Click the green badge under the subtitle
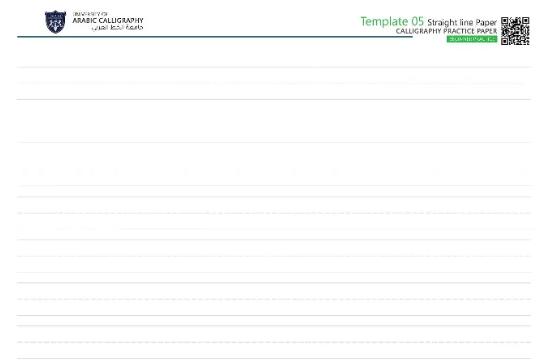The image size is (547, 364). point(472,39)
